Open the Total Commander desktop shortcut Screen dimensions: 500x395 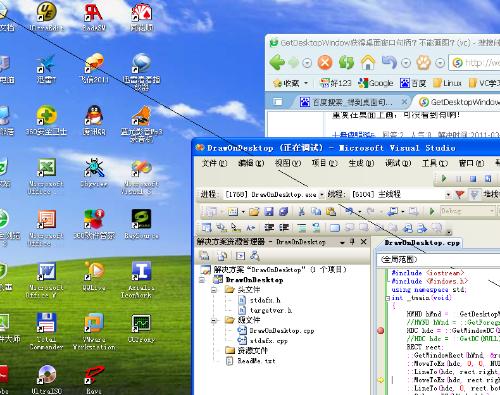[x=46, y=332]
